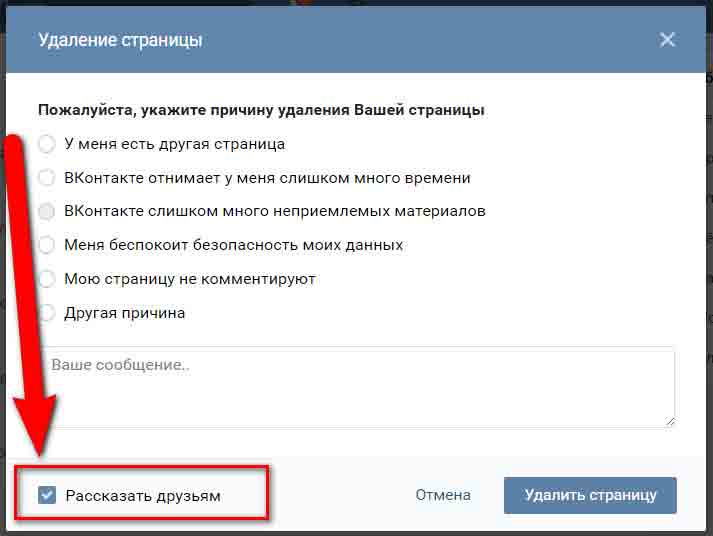This screenshot has width=713, height=536.
Task: Close the Удаление страницы dialog
Action: point(667,40)
